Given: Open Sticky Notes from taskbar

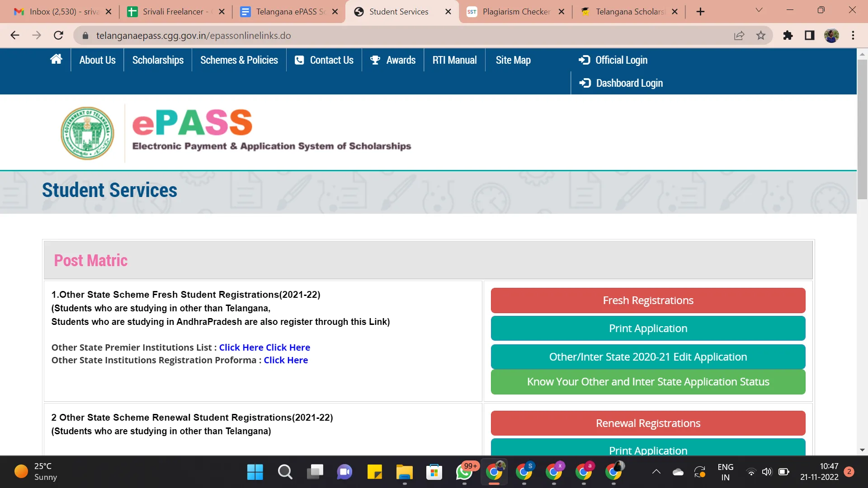Looking at the screenshot, I should coord(374,472).
